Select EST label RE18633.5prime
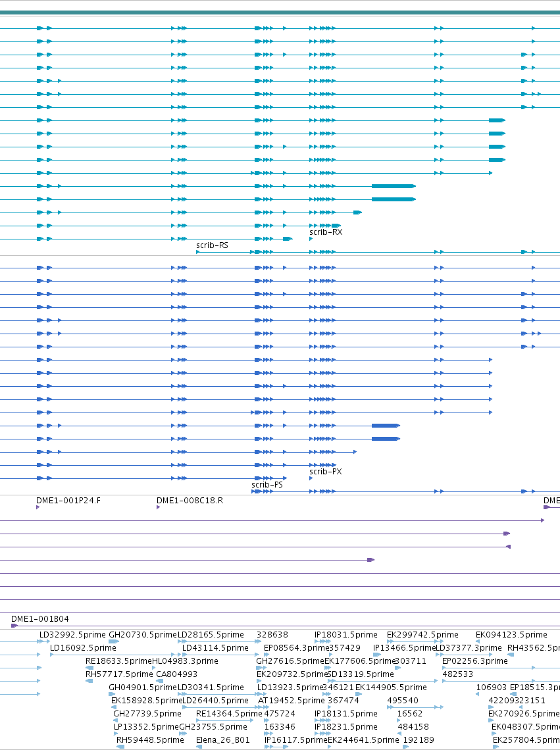This screenshot has height=750, width=560. (118, 661)
